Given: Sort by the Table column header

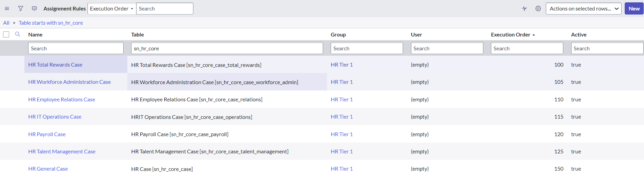Looking at the screenshot, I should click(138, 34).
